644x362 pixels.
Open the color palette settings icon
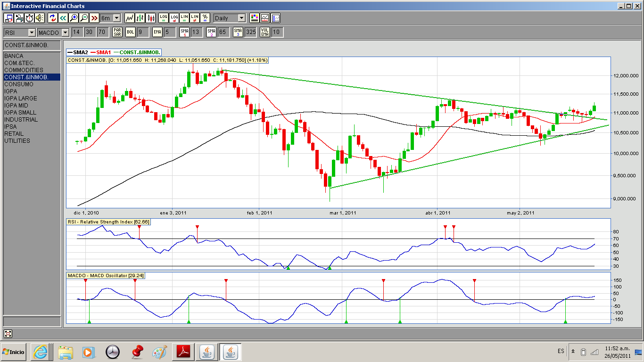coord(255,18)
